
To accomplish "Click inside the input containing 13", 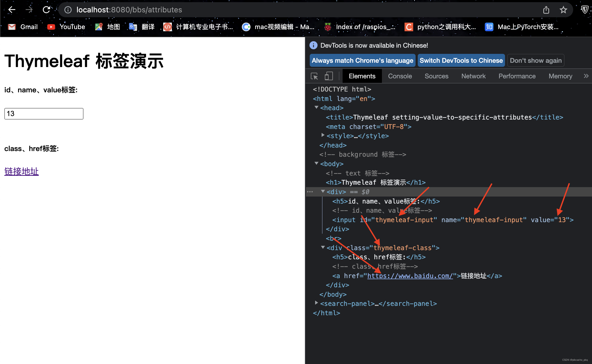I will point(44,114).
